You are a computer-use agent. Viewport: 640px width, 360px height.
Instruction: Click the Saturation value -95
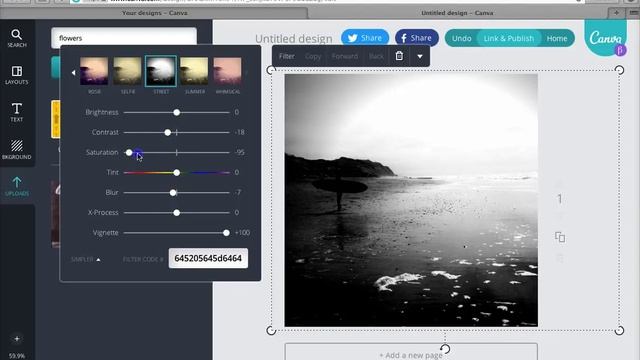click(x=240, y=152)
